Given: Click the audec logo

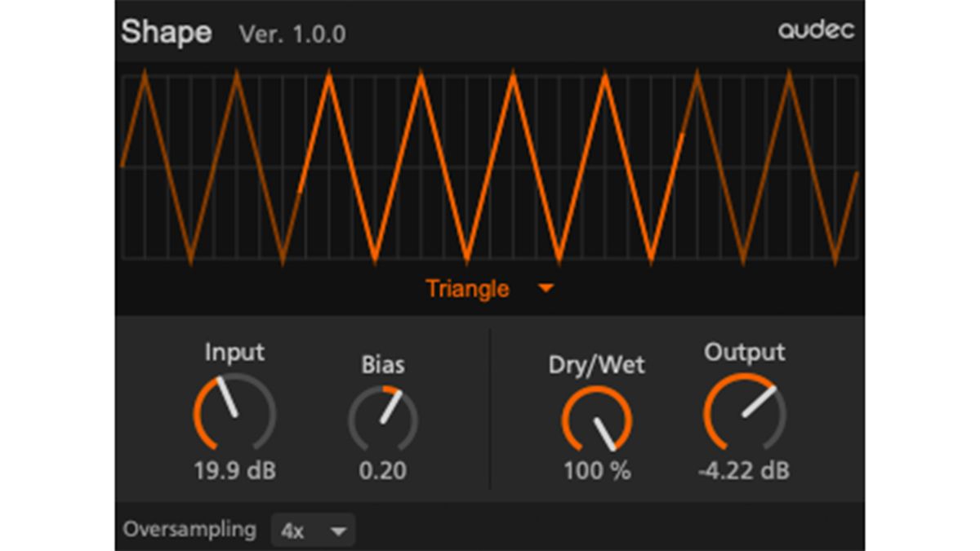Looking at the screenshot, I should 816,31.
